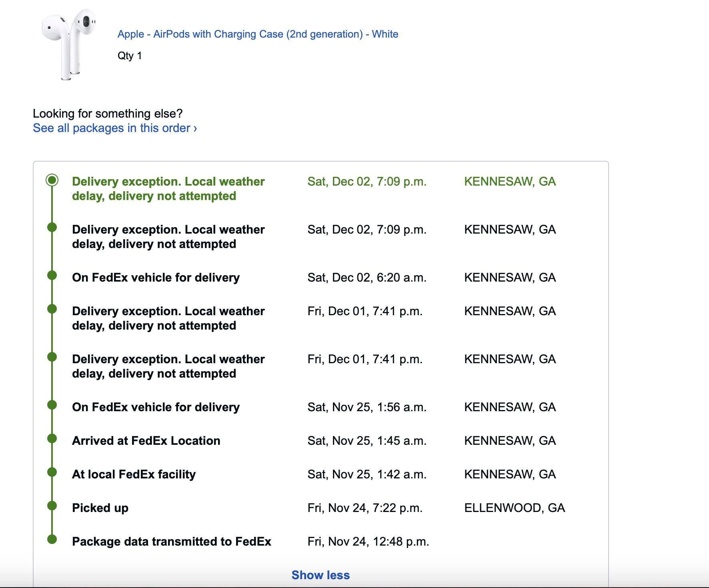The height and width of the screenshot is (588, 709).
Task: Click the 'Looking for something else?' heading
Action: tap(108, 114)
